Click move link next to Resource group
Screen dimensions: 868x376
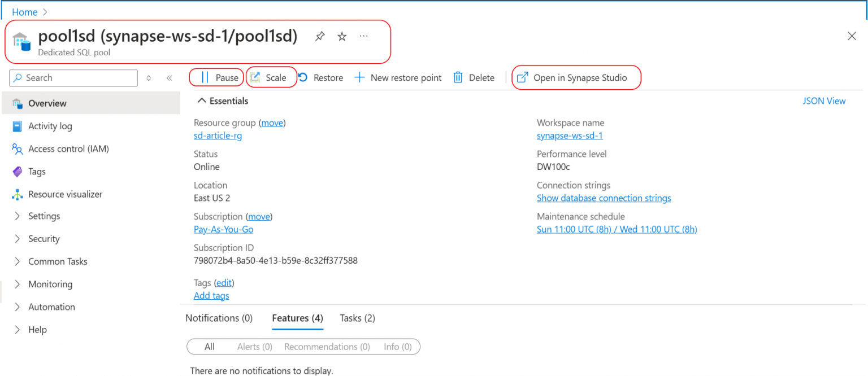272,123
